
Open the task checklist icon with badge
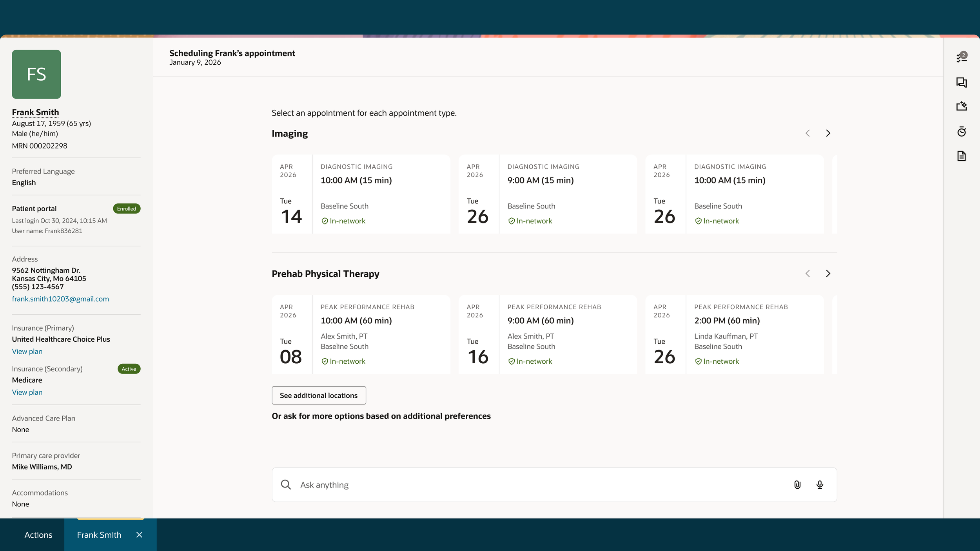tap(962, 57)
